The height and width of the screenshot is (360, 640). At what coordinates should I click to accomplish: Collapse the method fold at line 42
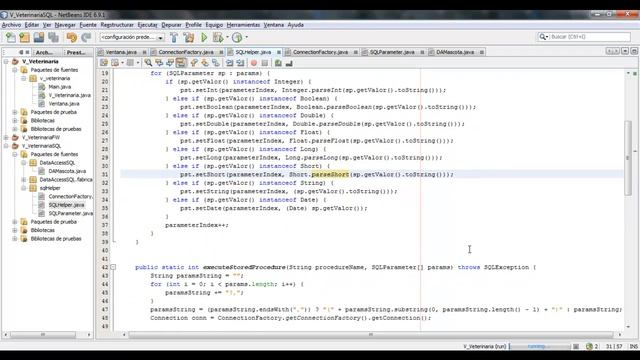pos(113,267)
